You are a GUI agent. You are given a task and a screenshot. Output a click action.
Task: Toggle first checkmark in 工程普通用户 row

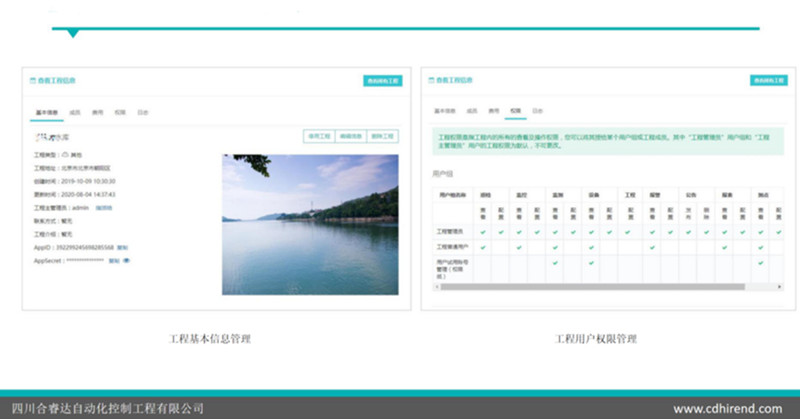tap(484, 245)
